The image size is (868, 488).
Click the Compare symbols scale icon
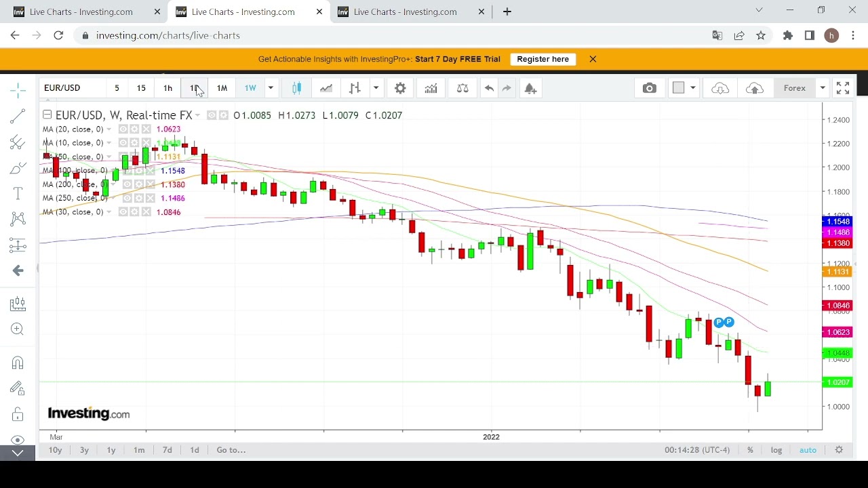462,88
